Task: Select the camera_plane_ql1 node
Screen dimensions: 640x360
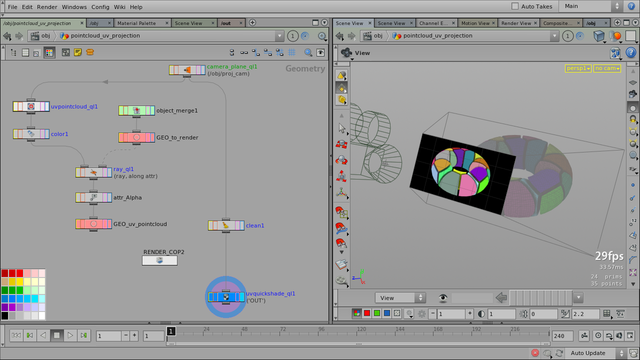Action: pyautogui.click(x=187, y=70)
